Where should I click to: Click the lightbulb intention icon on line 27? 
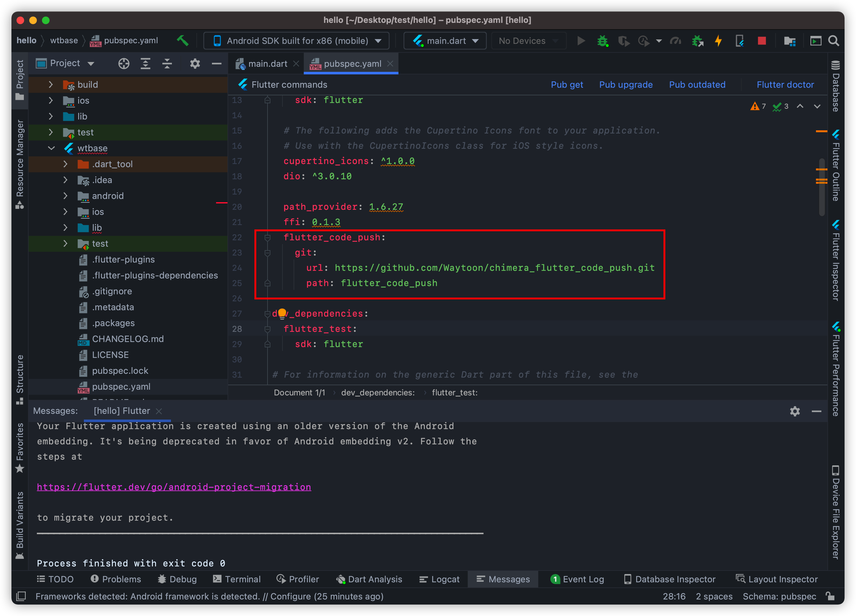[x=282, y=313]
